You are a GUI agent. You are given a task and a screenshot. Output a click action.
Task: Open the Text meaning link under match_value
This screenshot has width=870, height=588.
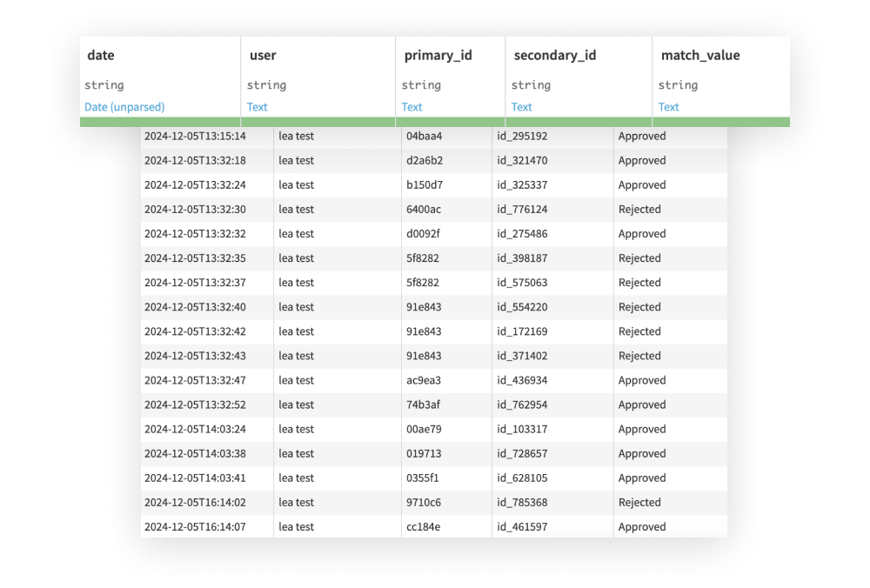click(x=668, y=107)
